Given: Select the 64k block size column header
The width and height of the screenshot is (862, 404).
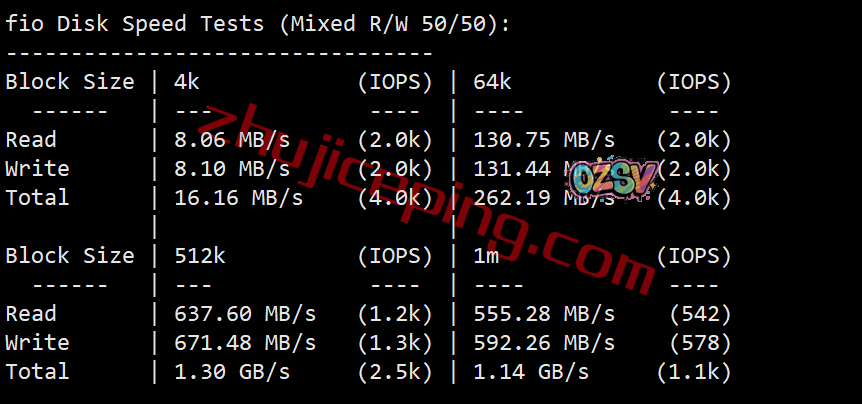Looking at the screenshot, I should click(492, 82).
